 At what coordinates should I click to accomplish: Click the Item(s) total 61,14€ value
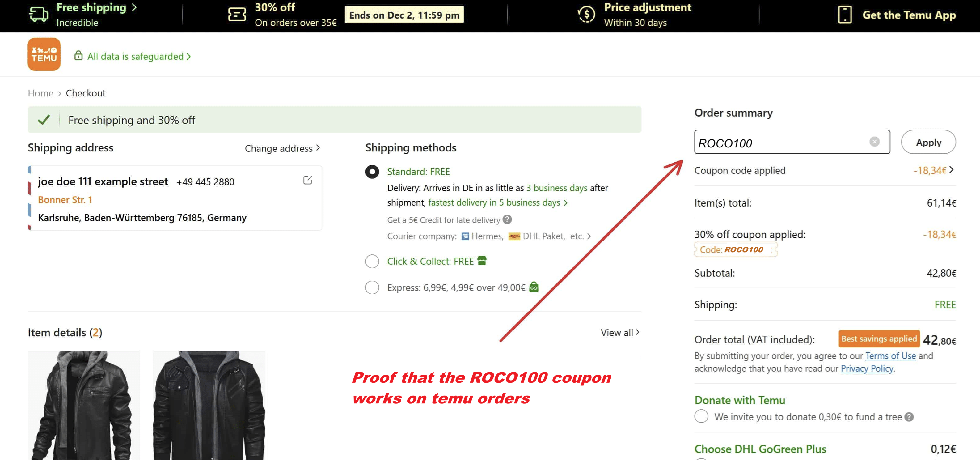941,203
